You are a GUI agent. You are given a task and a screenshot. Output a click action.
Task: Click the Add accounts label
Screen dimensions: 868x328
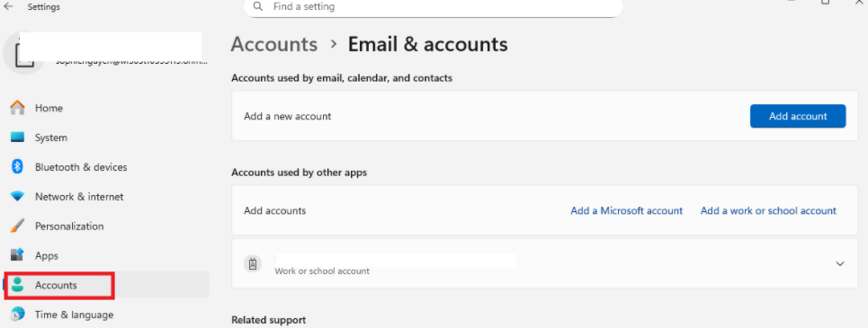point(274,211)
